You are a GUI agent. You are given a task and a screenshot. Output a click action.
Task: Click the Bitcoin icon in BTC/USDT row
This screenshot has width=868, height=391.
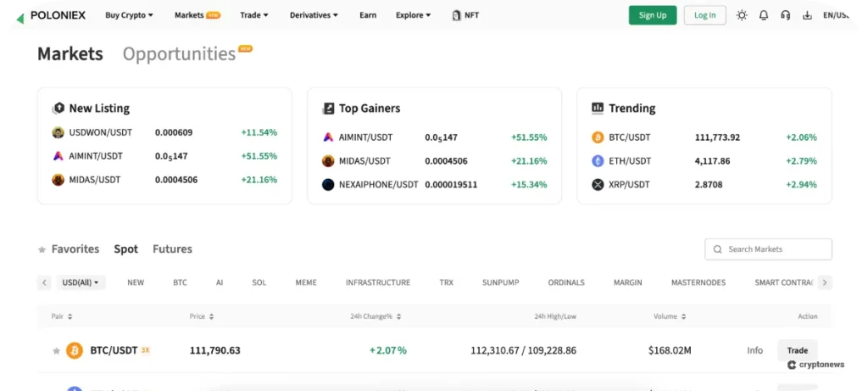click(x=75, y=350)
